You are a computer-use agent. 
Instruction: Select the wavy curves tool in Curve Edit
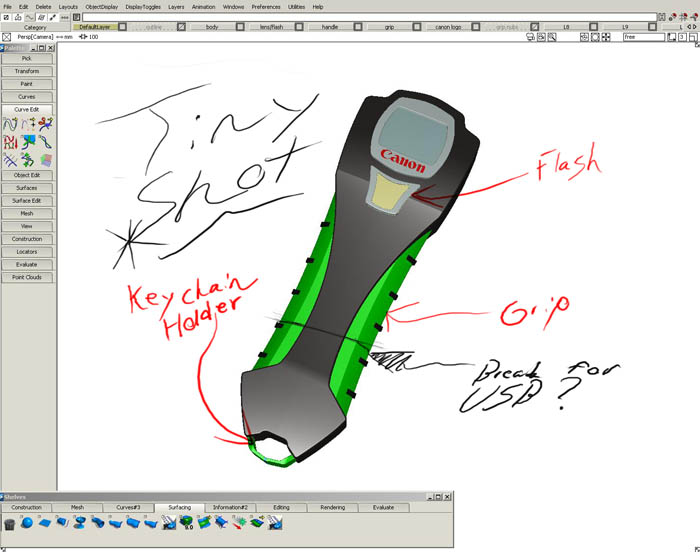point(10,124)
